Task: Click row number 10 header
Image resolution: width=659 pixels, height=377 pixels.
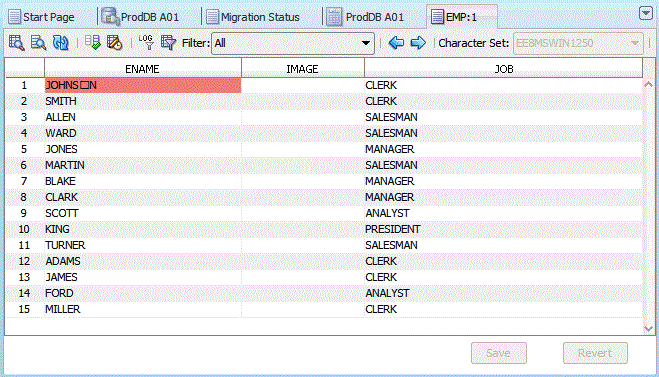Action: pos(24,229)
